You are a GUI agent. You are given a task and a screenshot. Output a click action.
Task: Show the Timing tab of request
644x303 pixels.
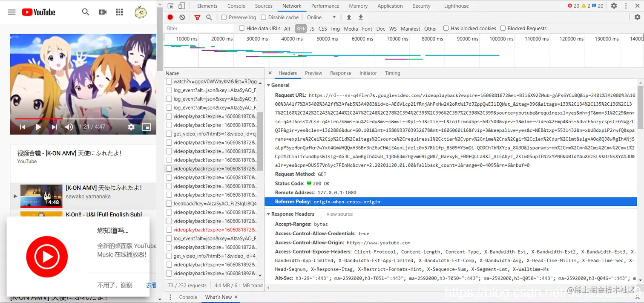point(392,73)
